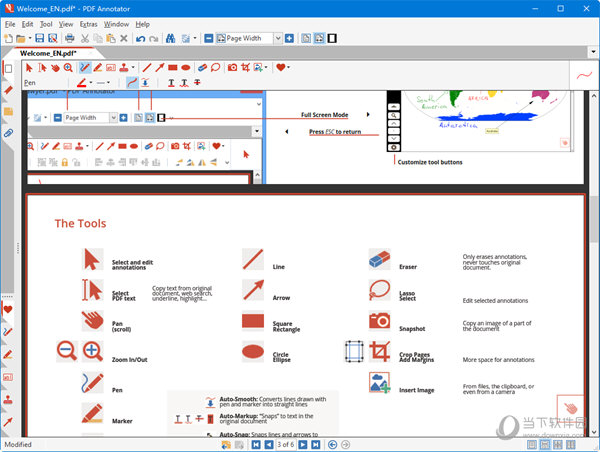Undo the last action
Image resolution: width=600 pixels, height=452 pixels.
point(140,38)
